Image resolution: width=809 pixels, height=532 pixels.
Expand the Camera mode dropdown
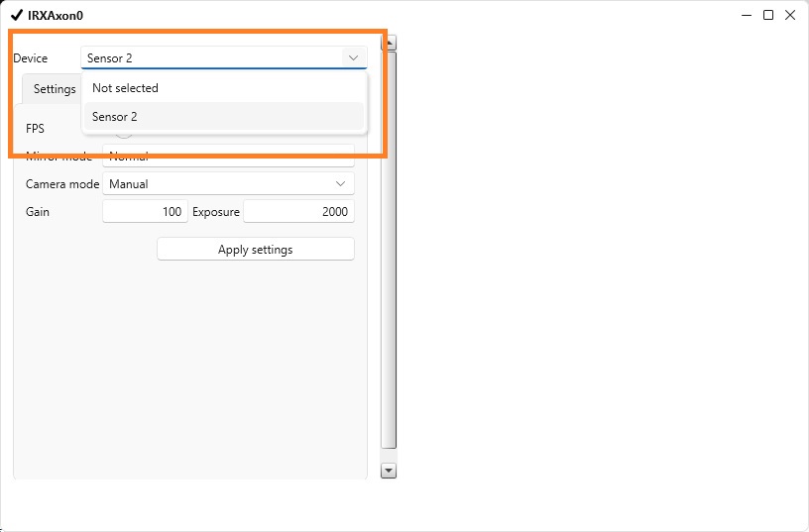pyautogui.click(x=228, y=183)
